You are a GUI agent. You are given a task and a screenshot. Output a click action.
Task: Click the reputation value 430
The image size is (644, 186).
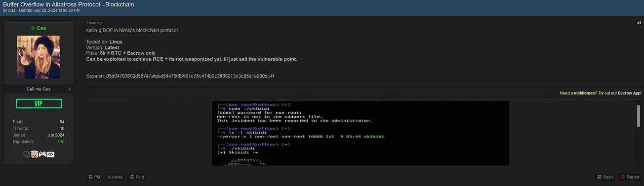(x=60, y=142)
